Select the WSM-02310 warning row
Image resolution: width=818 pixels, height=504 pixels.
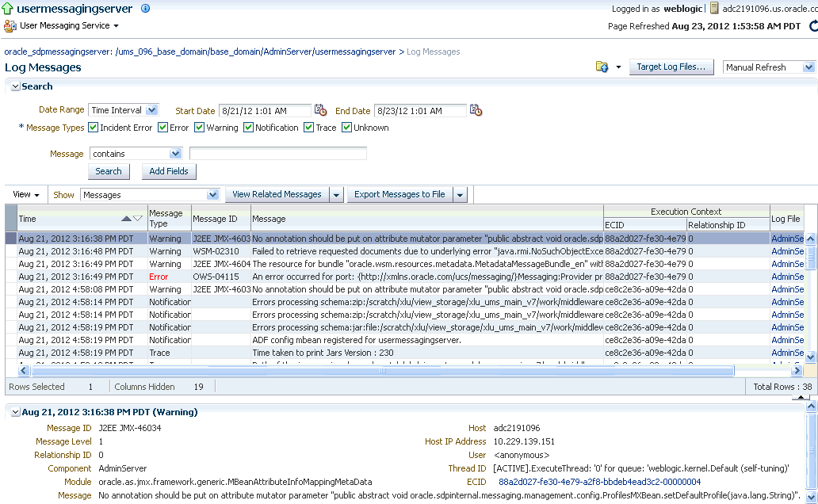(404, 251)
